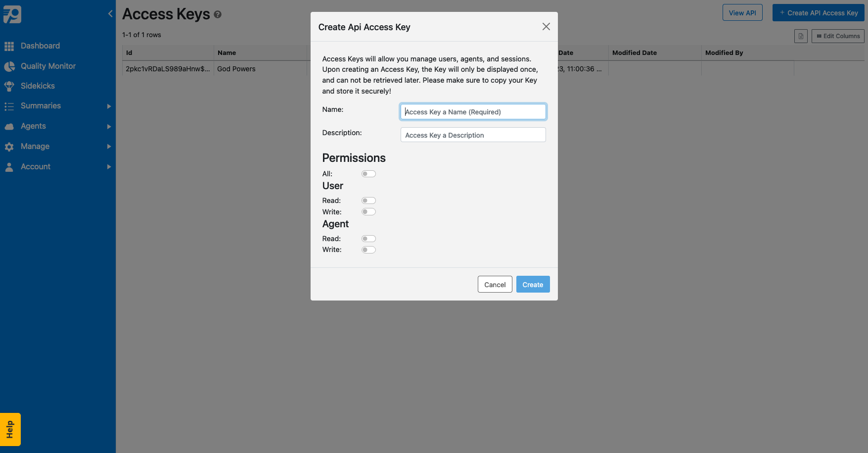Select the Quality Monitor pie chart icon
868x453 pixels.
[x=10, y=66]
